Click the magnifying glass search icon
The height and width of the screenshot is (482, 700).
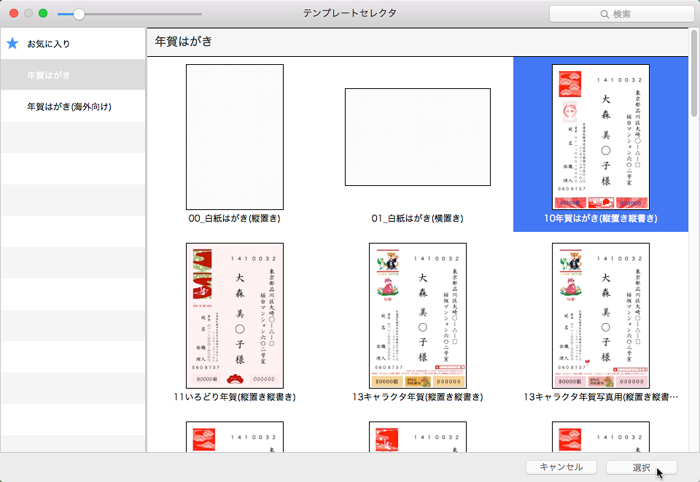(604, 14)
